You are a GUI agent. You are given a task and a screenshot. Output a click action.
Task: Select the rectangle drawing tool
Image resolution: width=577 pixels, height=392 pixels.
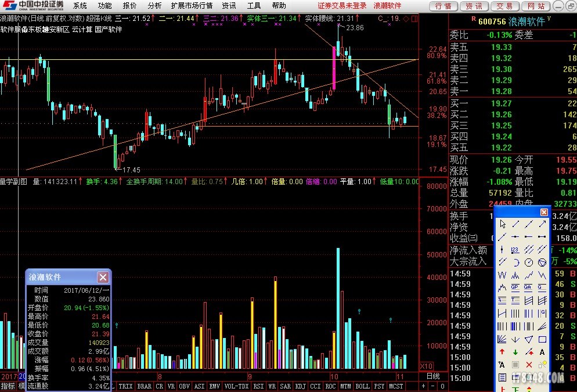542,339
